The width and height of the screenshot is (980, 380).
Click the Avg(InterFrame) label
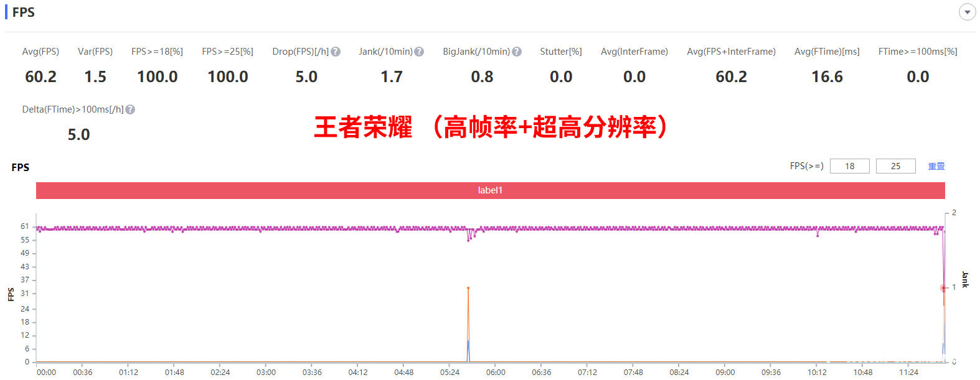coord(634,52)
